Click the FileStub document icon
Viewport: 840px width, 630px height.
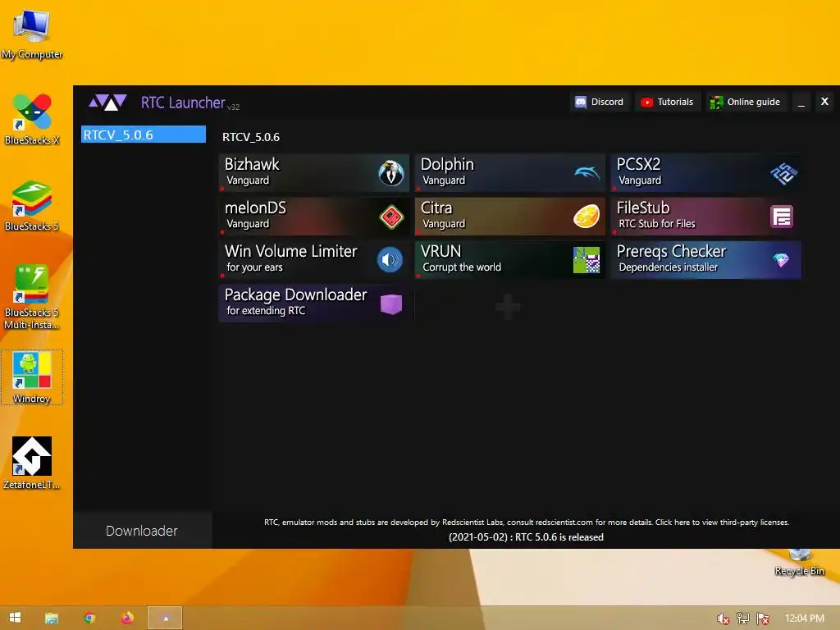(x=782, y=217)
